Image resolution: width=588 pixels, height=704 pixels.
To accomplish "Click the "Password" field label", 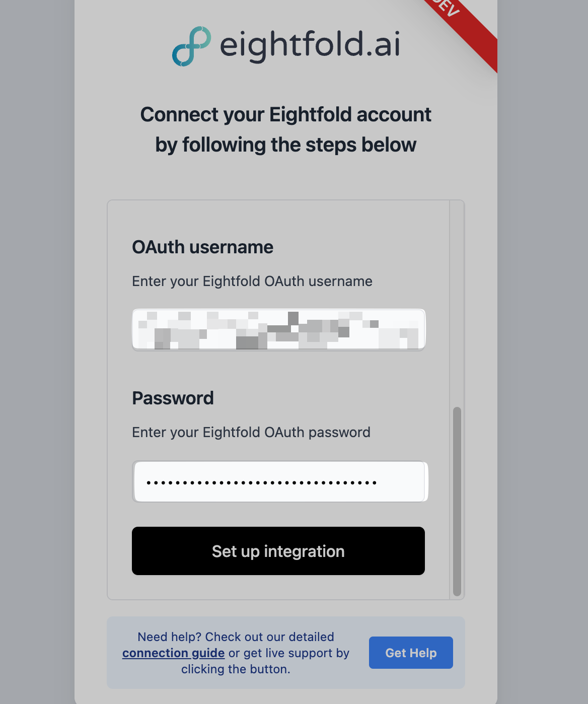I will pyautogui.click(x=173, y=398).
